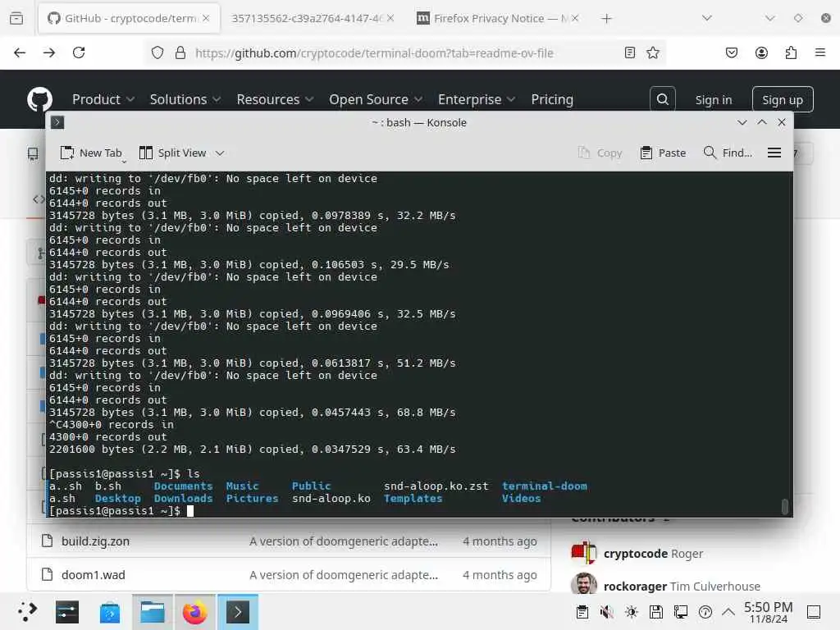The width and height of the screenshot is (840, 630).
Task: Open Firefox hamburger application menu
Action: point(820,52)
